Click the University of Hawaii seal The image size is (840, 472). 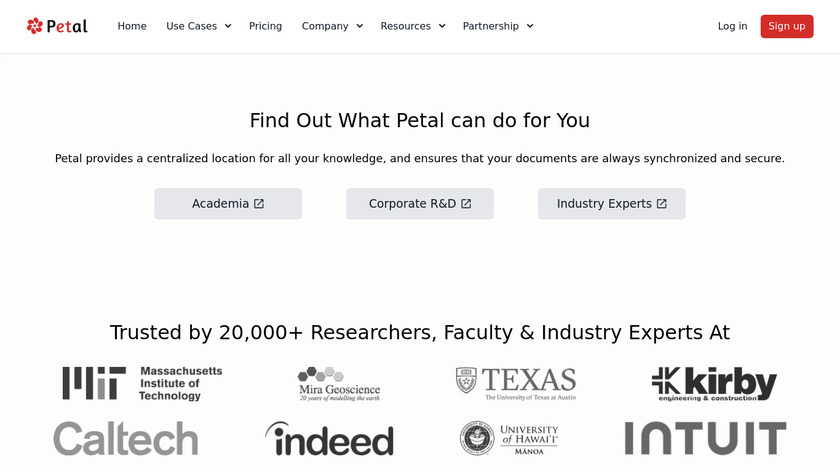(x=478, y=438)
